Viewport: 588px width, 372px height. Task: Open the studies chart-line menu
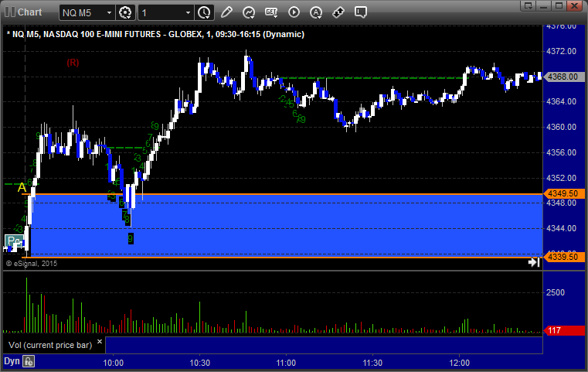[x=249, y=12]
